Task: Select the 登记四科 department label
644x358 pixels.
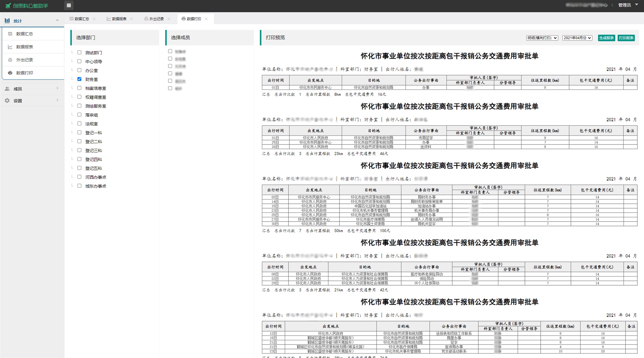Action: [94, 159]
